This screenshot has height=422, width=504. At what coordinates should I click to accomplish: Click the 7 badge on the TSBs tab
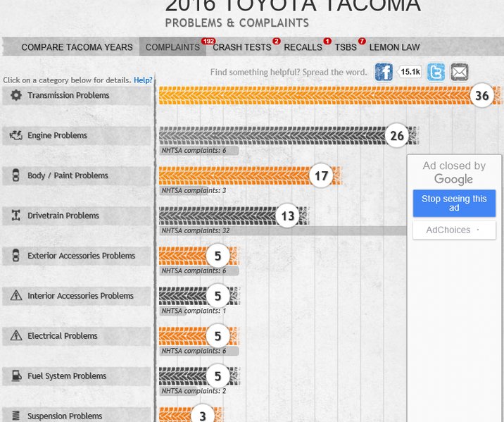click(362, 41)
